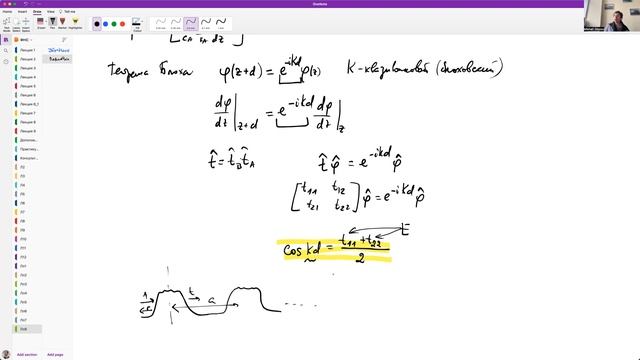Click the Tell me search box

click(x=67, y=11)
